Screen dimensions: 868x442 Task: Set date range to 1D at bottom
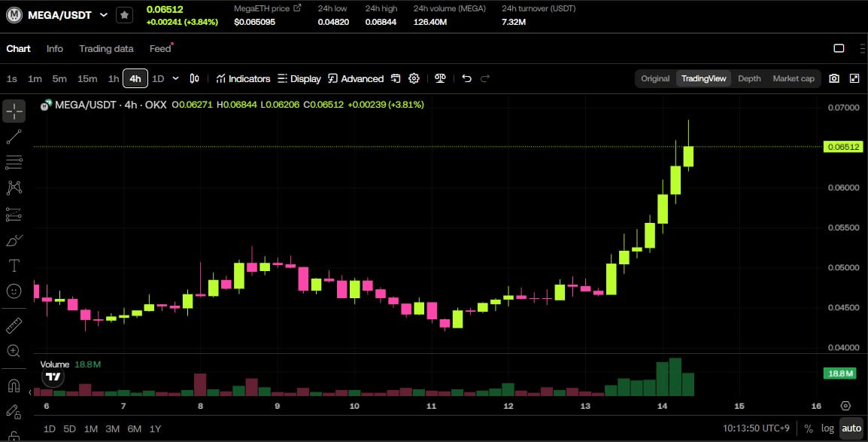click(x=50, y=428)
